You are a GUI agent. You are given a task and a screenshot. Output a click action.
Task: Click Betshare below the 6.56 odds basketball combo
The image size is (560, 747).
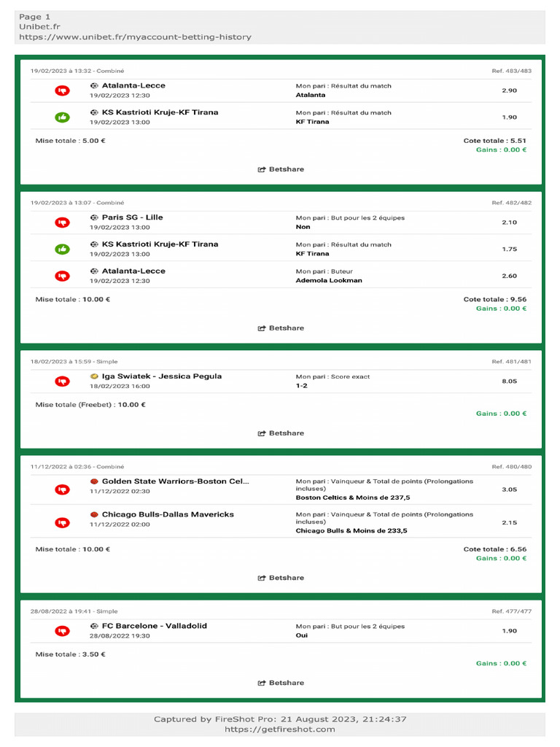(x=281, y=578)
